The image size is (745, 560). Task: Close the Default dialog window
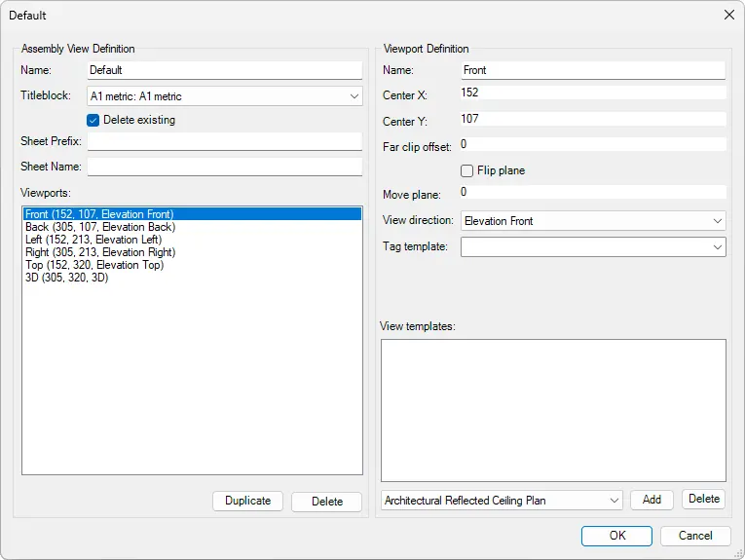click(728, 15)
